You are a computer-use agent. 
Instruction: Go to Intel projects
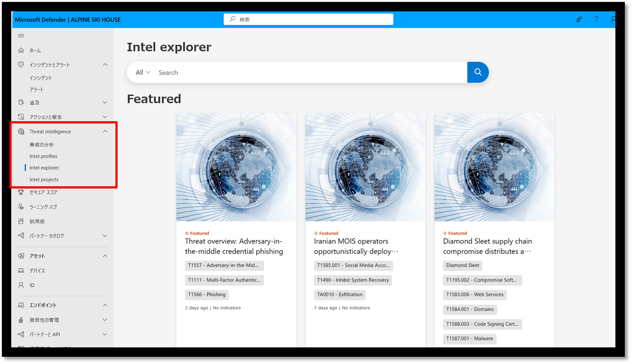click(44, 180)
